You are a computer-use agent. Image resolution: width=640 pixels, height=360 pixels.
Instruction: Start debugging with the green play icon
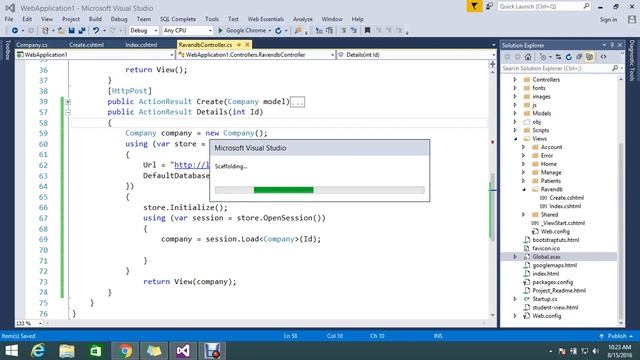coord(220,31)
